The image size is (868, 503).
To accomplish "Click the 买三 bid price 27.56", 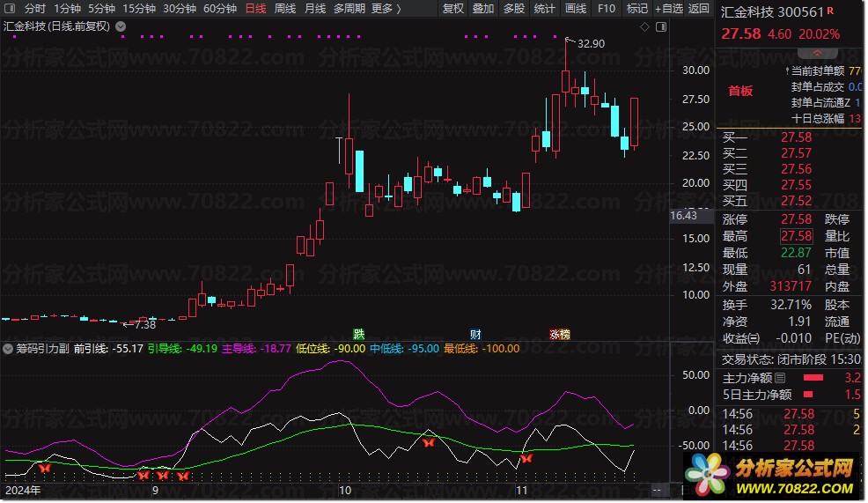I will (796, 169).
